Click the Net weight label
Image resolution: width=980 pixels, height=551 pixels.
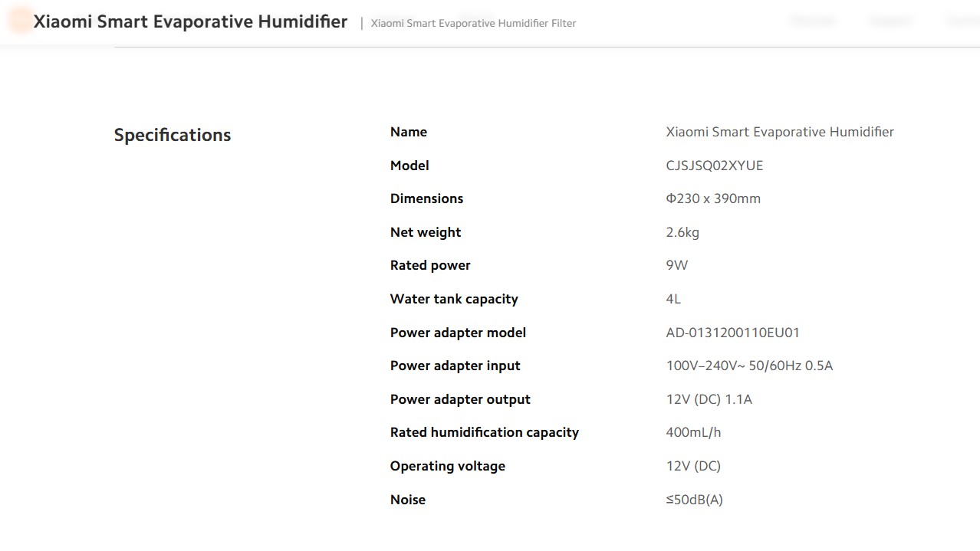click(x=426, y=232)
